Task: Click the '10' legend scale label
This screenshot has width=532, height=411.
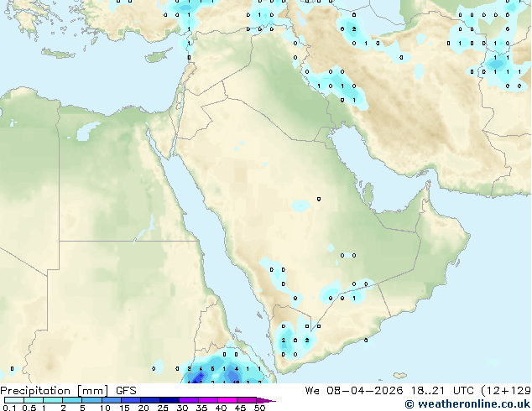Action: [x=105, y=408]
